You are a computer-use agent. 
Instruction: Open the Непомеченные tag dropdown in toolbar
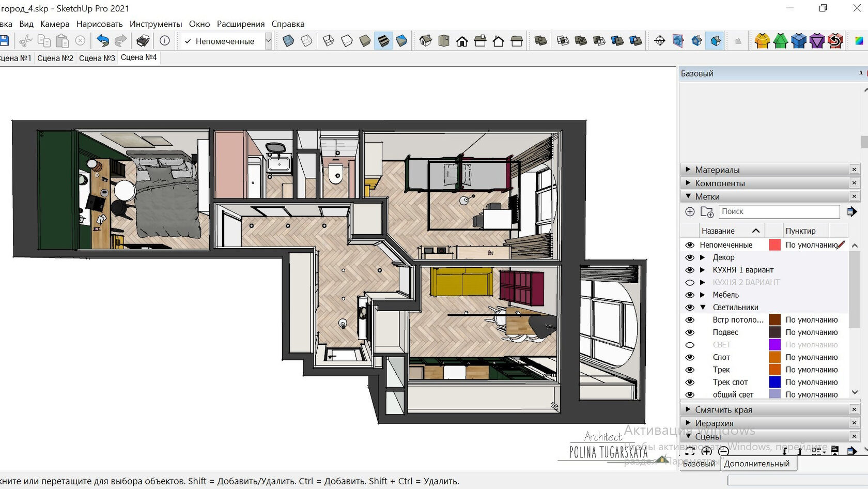268,41
